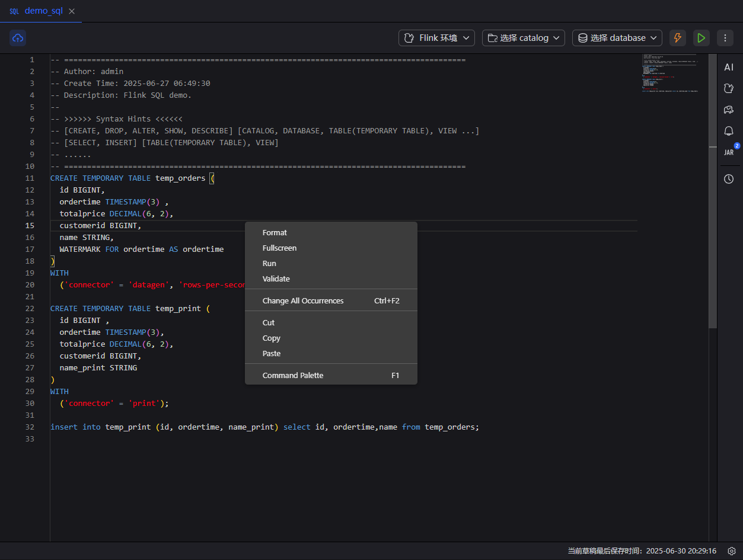The height and width of the screenshot is (560, 743).
Task: Click the settings gear in status bar
Action: click(732, 551)
